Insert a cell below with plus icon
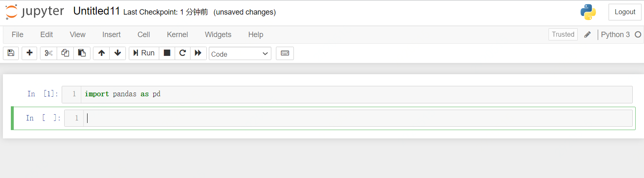This screenshot has height=178, width=644. click(29, 53)
